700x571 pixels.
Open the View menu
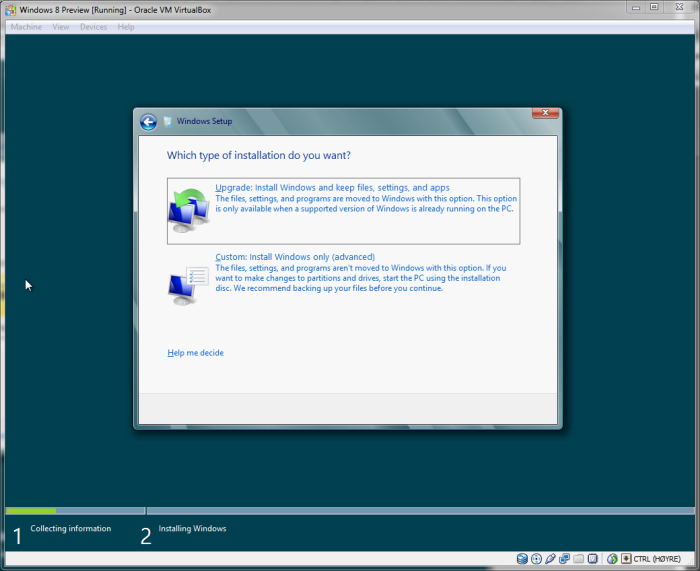point(61,27)
